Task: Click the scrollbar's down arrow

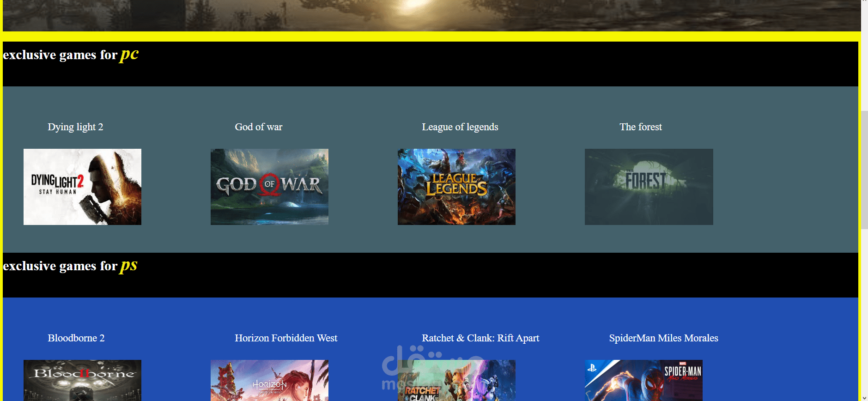Action: tap(864, 397)
